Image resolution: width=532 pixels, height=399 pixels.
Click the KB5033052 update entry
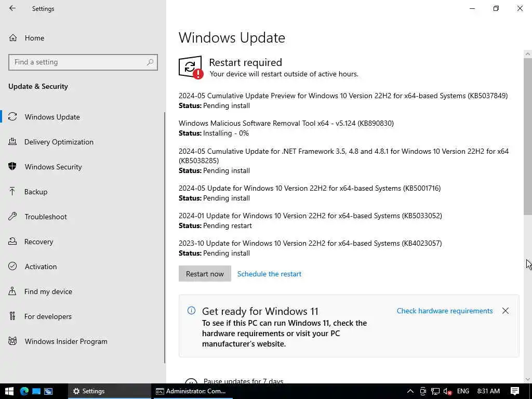point(310,216)
